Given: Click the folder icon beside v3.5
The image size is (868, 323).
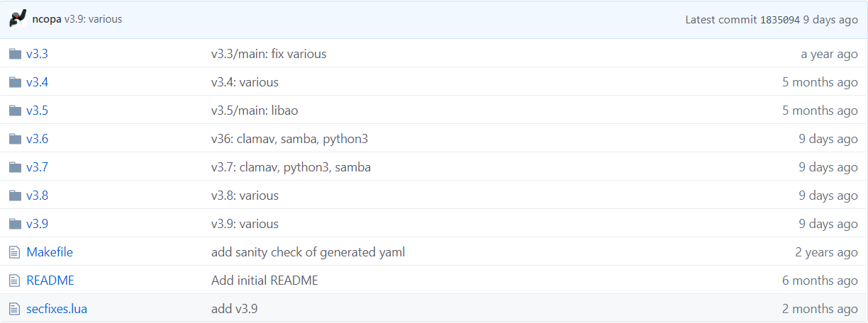Looking at the screenshot, I should 15,110.
